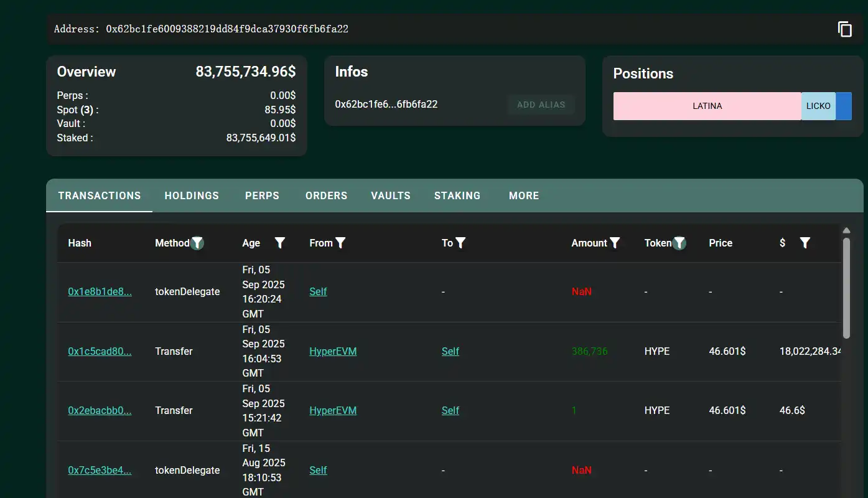Open transaction hash 0x1c5cad80 link
The height and width of the screenshot is (498, 868).
[x=100, y=352]
